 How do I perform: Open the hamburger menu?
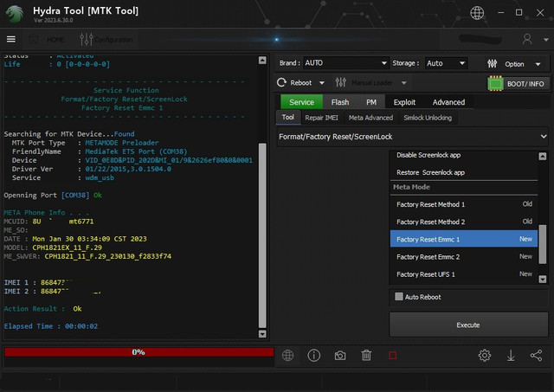coord(11,39)
